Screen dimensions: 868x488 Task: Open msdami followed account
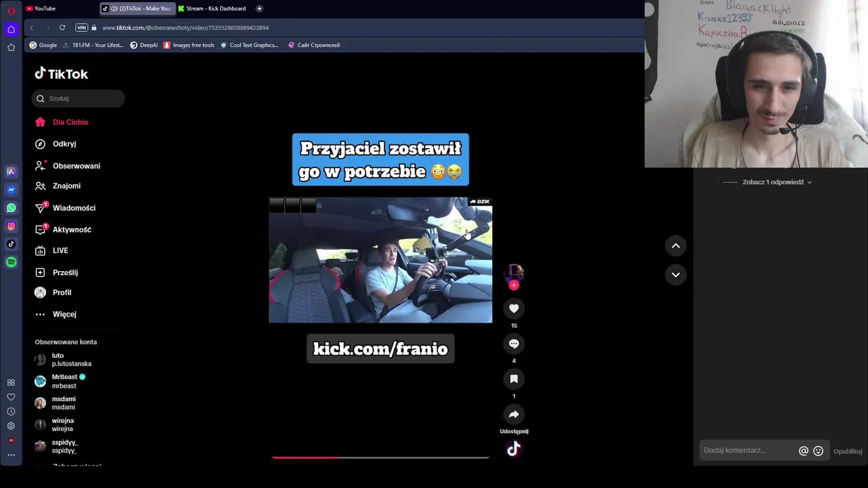click(56, 403)
